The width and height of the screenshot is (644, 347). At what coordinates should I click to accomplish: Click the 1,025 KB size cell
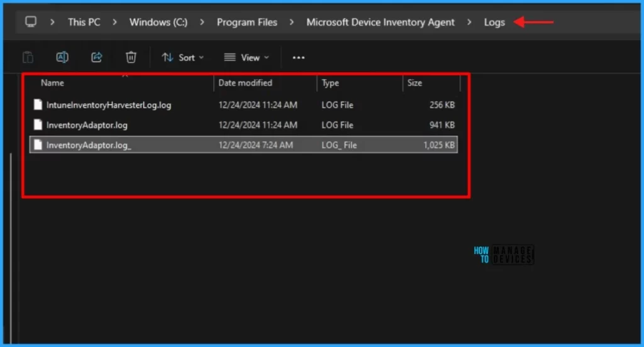(438, 145)
